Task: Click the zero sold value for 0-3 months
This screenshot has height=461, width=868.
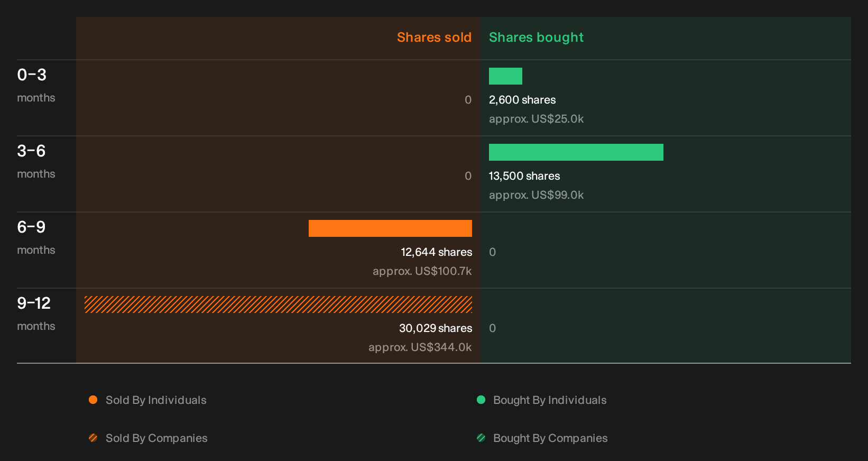Action: [x=468, y=100]
